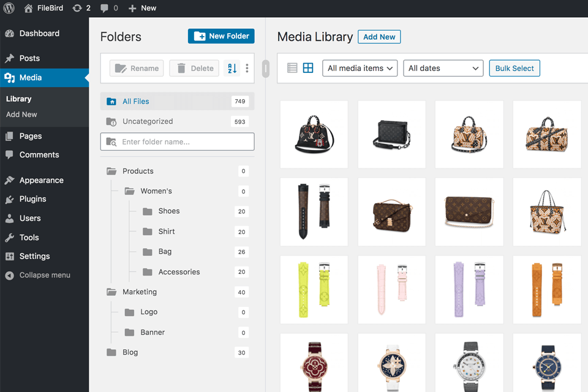
Task: Open the All dates dropdown
Action: click(x=443, y=68)
